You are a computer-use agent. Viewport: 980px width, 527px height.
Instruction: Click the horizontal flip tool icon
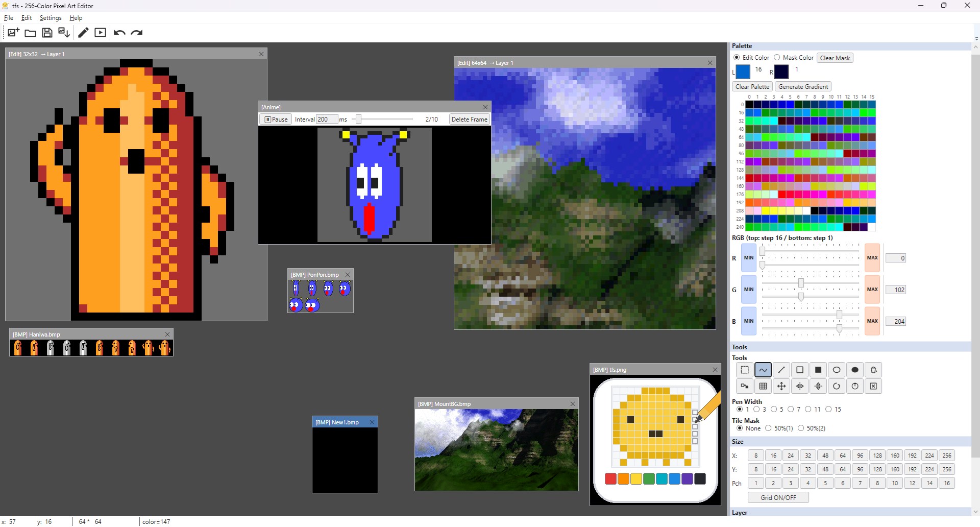pyautogui.click(x=800, y=387)
